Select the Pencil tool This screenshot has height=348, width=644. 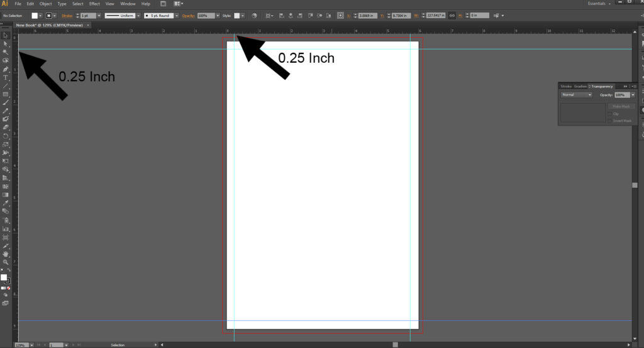(5, 111)
